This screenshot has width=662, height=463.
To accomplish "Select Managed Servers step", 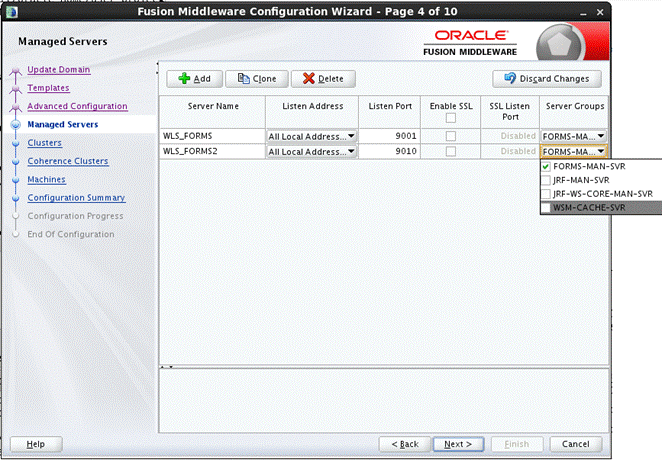I will click(x=62, y=125).
